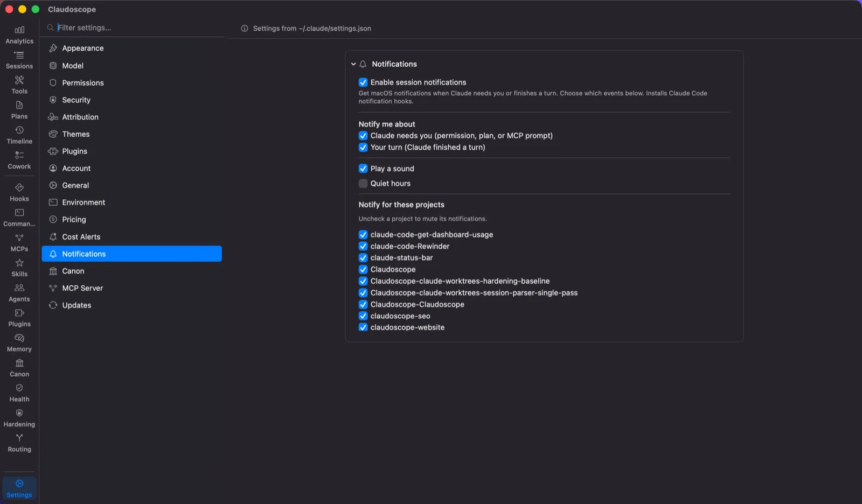
Task: Uncheck the Claudoscope-Claudoscope project
Action: click(363, 304)
